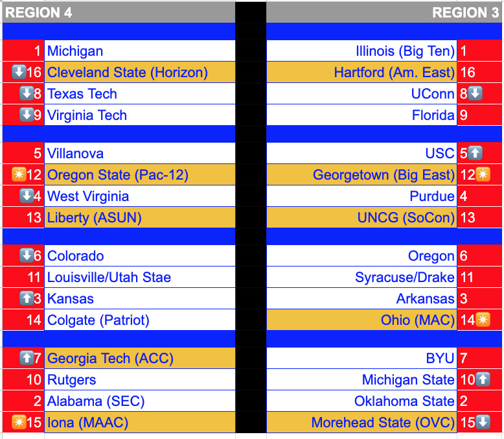Click sparkle icon beside Iona seed 15
The image size is (504, 439).
point(19,422)
